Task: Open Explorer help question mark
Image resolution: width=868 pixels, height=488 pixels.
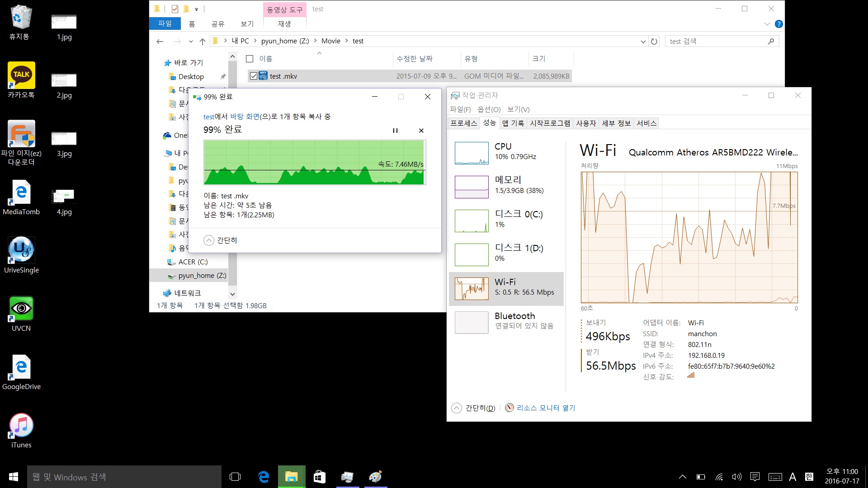Action: point(778,24)
